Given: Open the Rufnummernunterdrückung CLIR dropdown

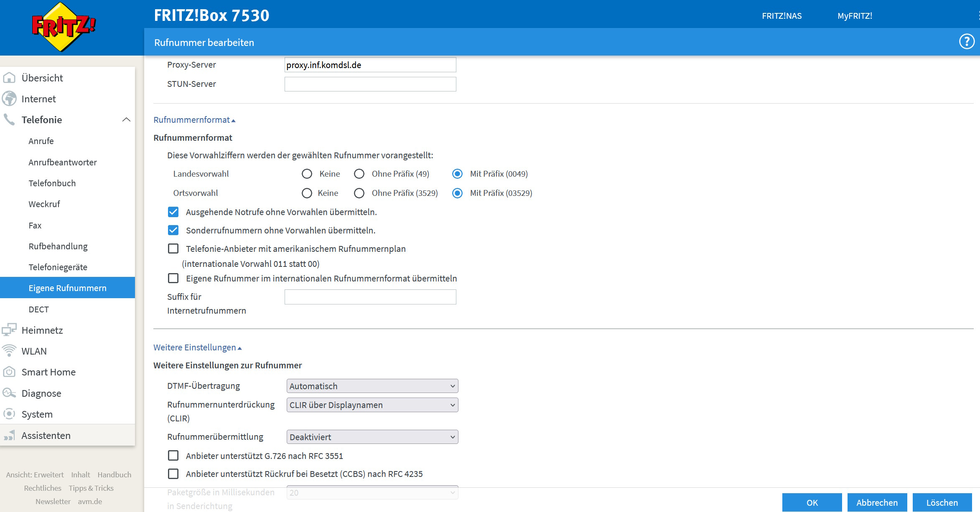Looking at the screenshot, I should (x=372, y=405).
